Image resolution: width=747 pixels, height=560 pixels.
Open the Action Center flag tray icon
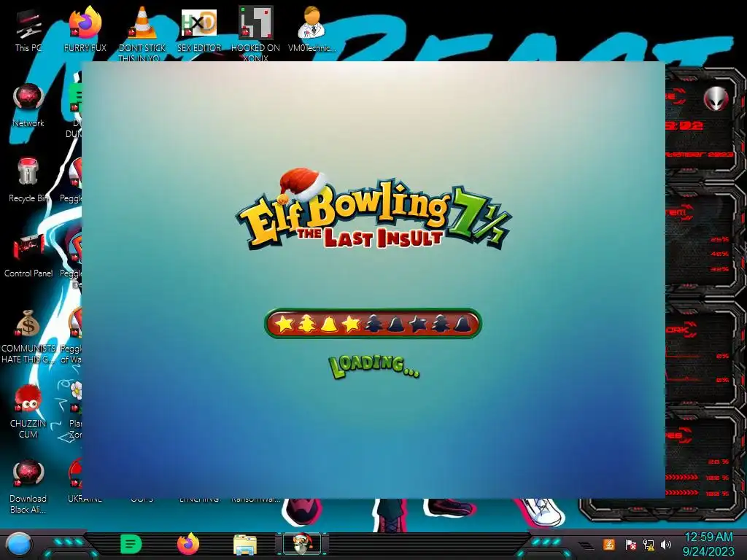[630, 545]
